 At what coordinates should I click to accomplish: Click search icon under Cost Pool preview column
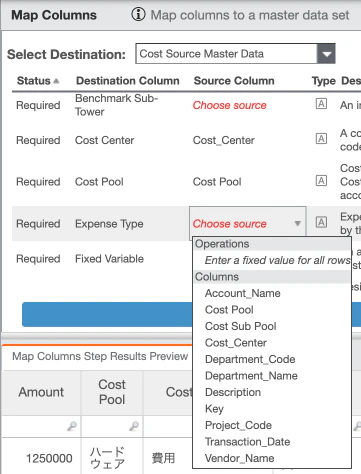pyautogui.click(x=134, y=426)
